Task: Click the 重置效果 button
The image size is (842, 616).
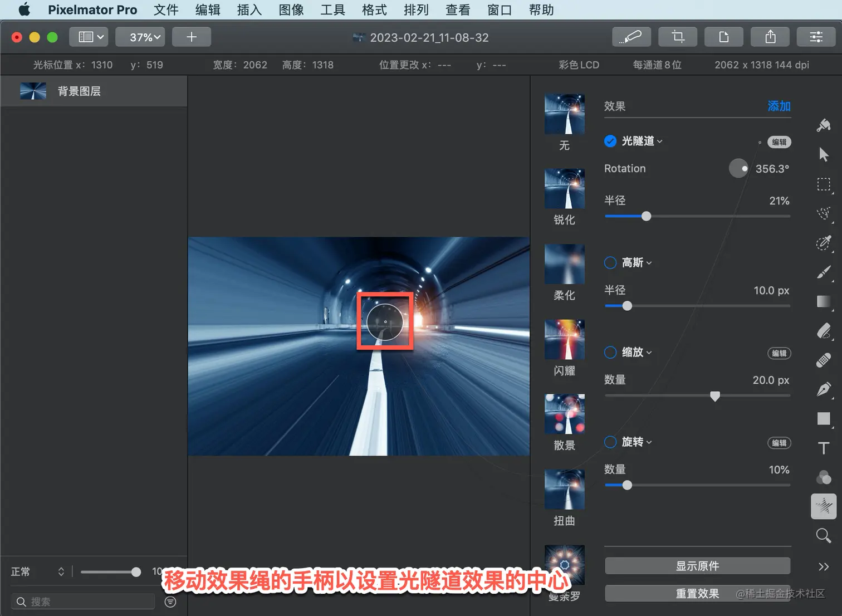Action: [697, 593]
